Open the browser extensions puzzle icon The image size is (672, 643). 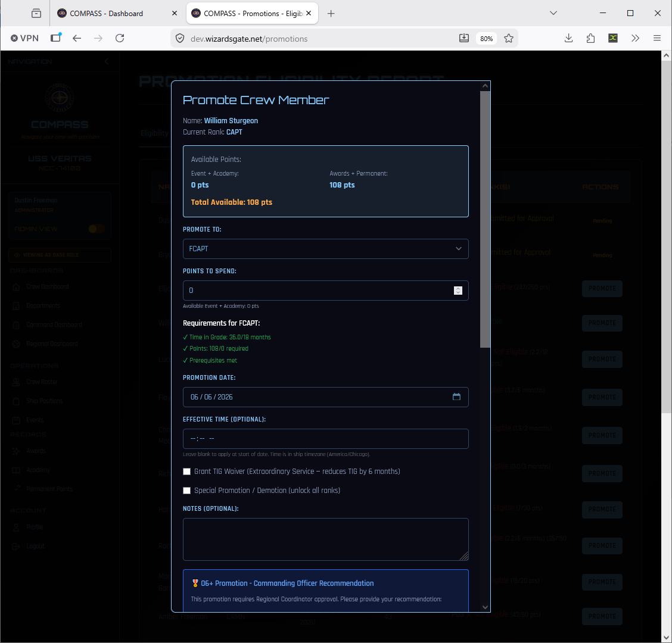590,38
